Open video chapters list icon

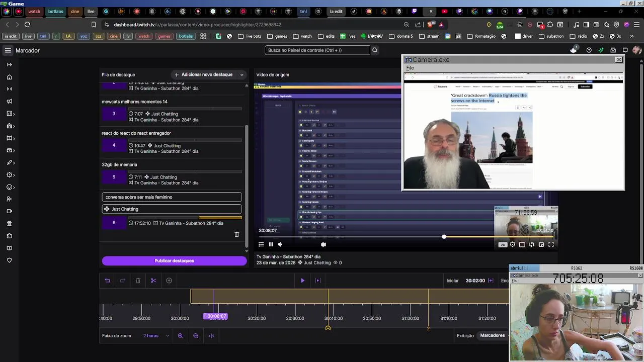[x=261, y=244]
